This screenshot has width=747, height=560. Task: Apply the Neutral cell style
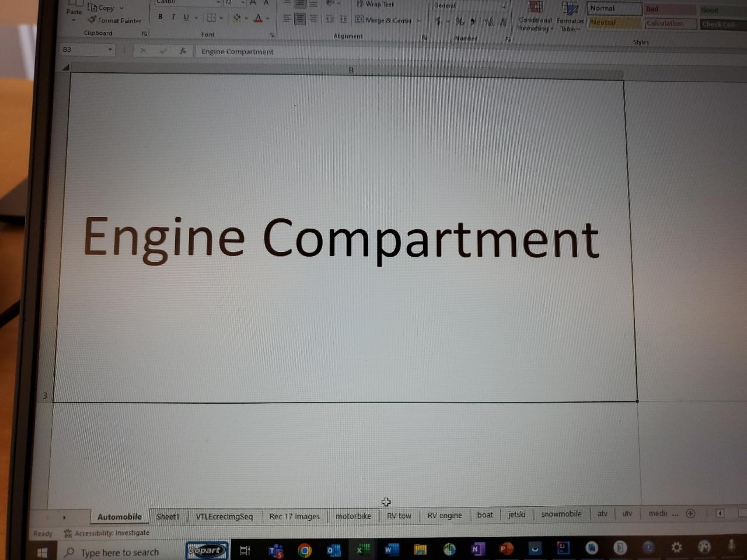tap(615, 22)
